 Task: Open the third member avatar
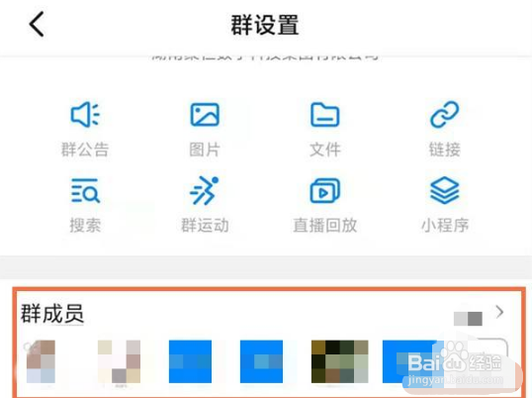190,361
